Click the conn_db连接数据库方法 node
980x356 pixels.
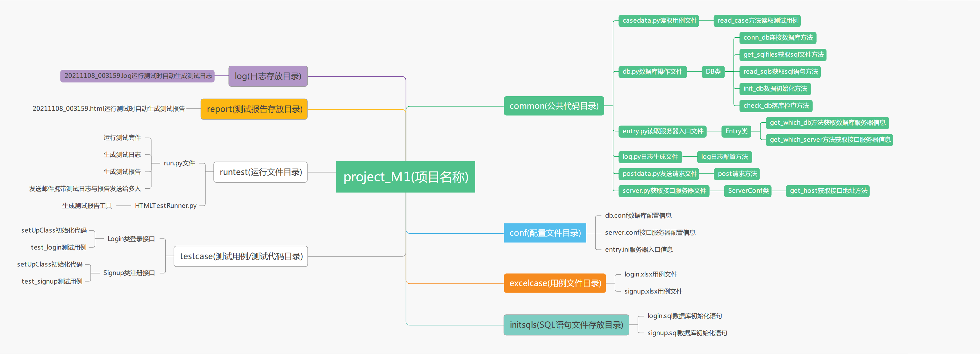click(x=778, y=38)
